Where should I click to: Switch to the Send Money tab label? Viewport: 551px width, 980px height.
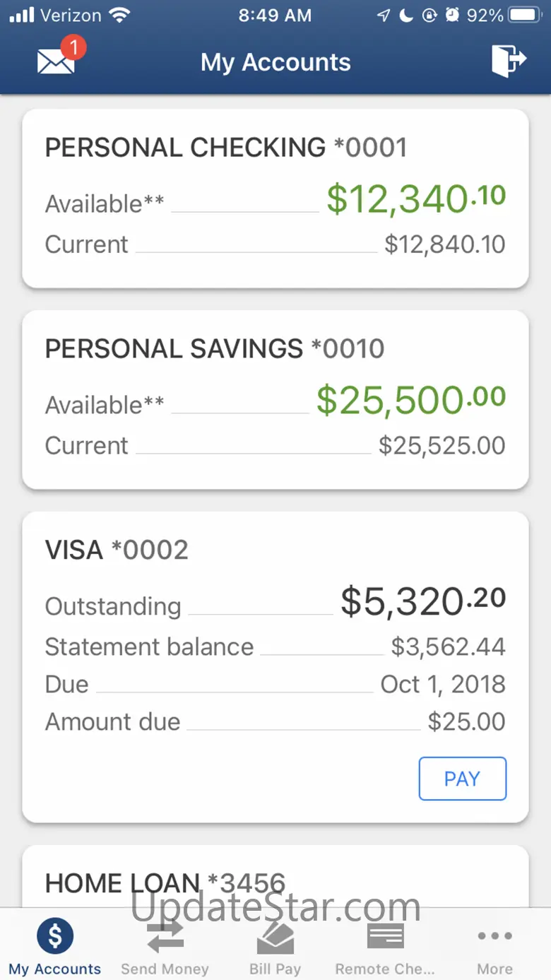165,969
